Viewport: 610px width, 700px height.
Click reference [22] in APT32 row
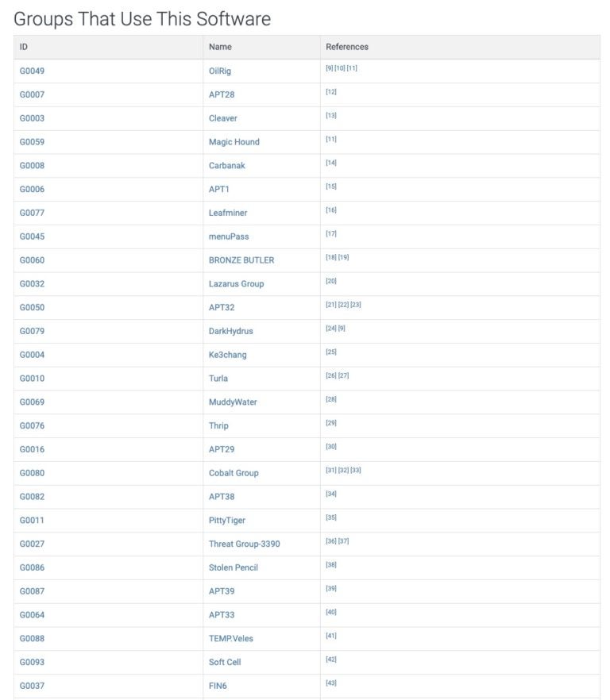coord(344,305)
